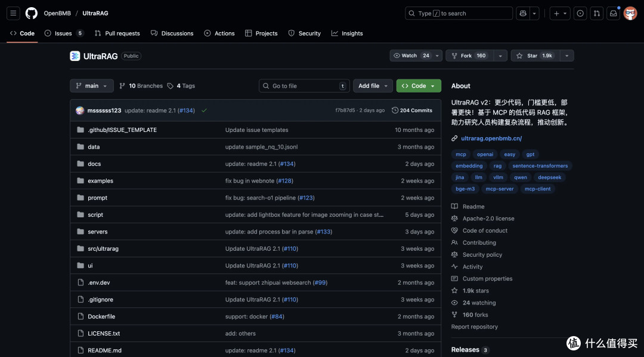The height and width of the screenshot is (357, 644).
Task: Select the deepseek topic tag
Action: click(x=550, y=177)
